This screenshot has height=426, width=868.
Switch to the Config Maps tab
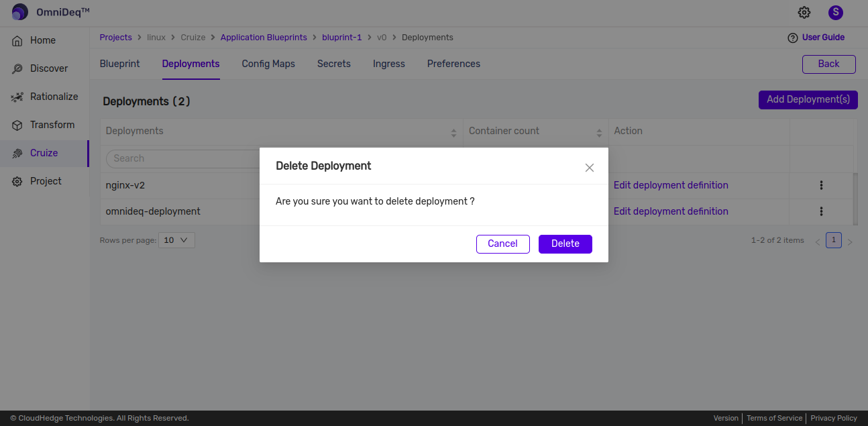click(268, 64)
